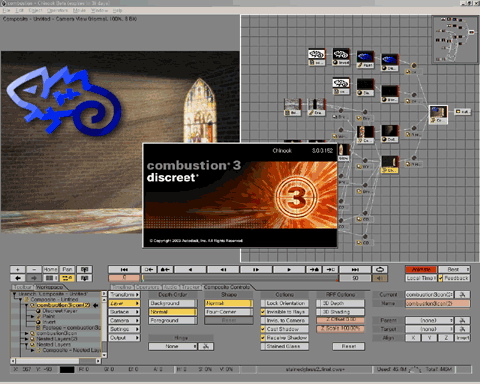
Task: Select the Invert operator in Workspace tree
Action: tap(49, 322)
